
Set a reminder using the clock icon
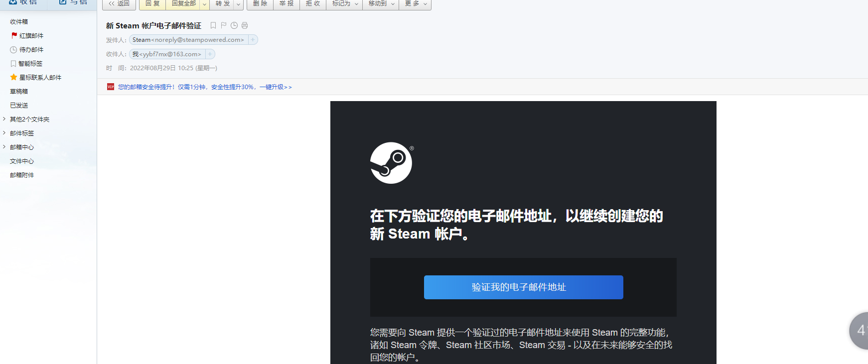[x=234, y=25]
